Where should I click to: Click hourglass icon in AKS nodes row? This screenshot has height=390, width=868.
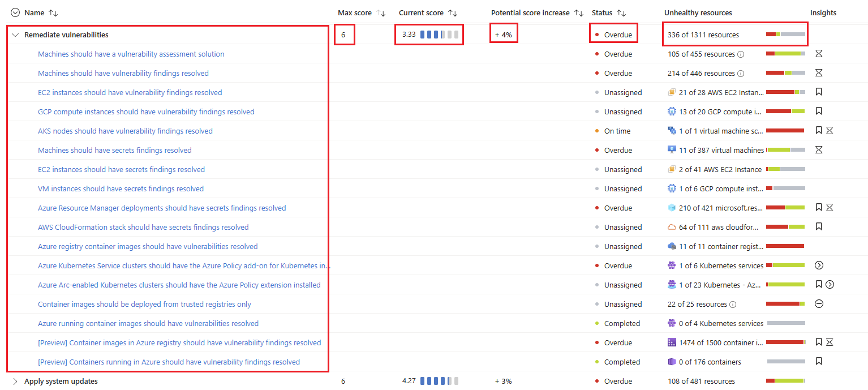830,131
